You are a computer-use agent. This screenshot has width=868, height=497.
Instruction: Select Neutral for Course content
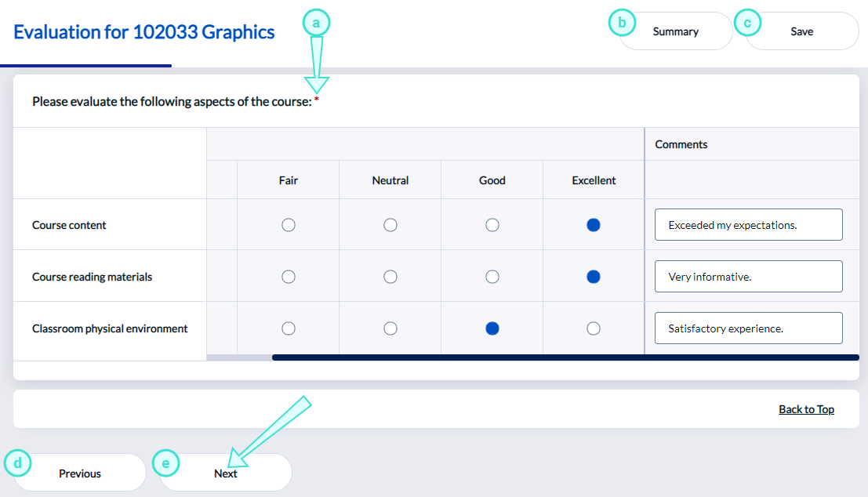tap(390, 225)
